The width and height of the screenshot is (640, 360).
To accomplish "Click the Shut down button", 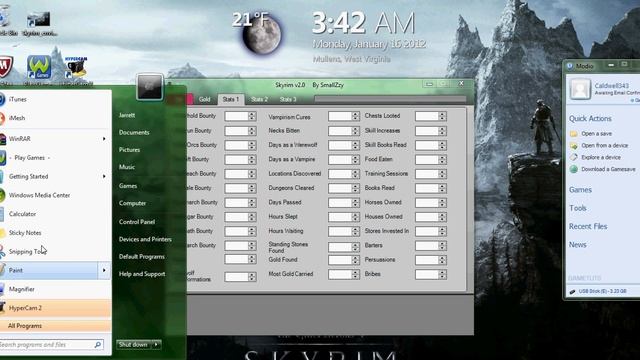I will click(x=133, y=345).
